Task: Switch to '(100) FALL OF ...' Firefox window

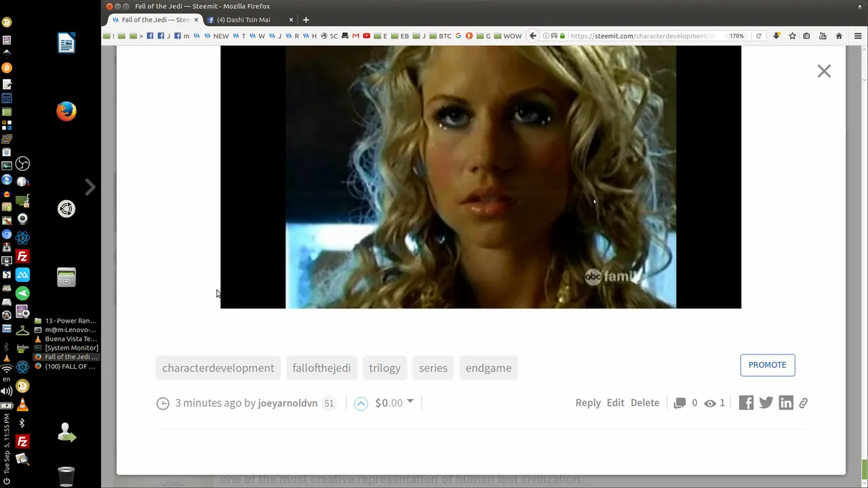Action: (66, 367)
